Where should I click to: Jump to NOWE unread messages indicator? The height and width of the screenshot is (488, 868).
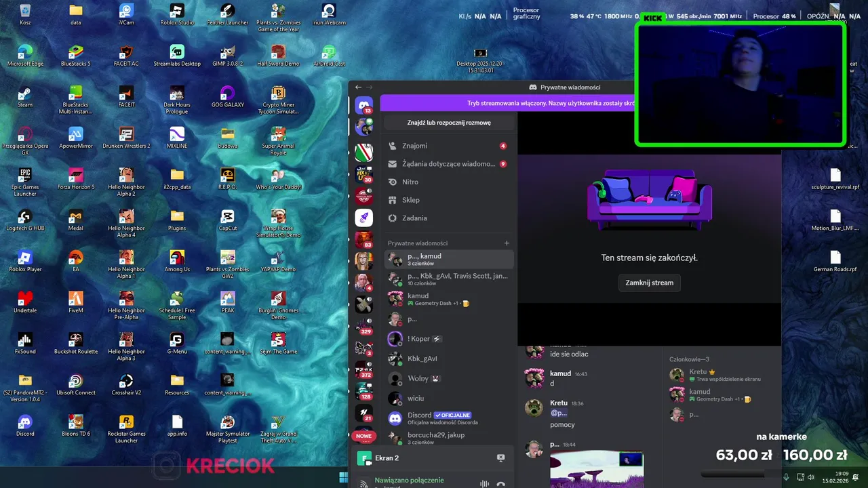[x=364, y=436]
